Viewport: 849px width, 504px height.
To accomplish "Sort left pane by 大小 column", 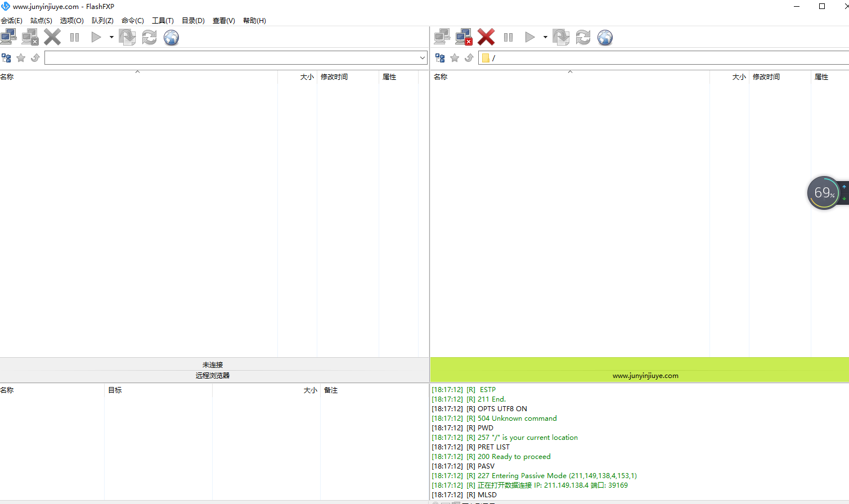I will point(307,77).
